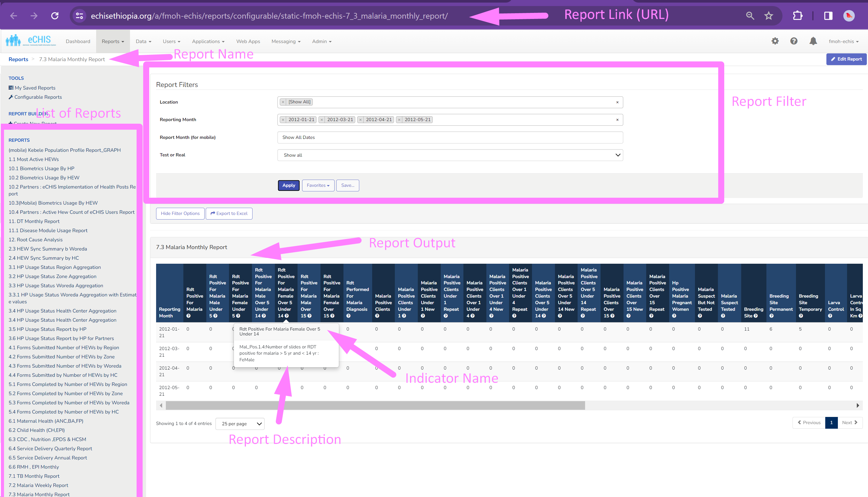Click the Apply filter button

click(x=288, y=185)
